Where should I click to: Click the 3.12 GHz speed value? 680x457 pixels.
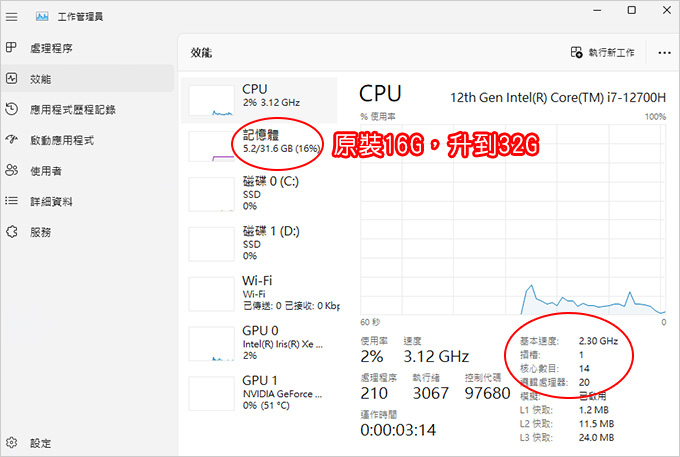coord(436,356)
